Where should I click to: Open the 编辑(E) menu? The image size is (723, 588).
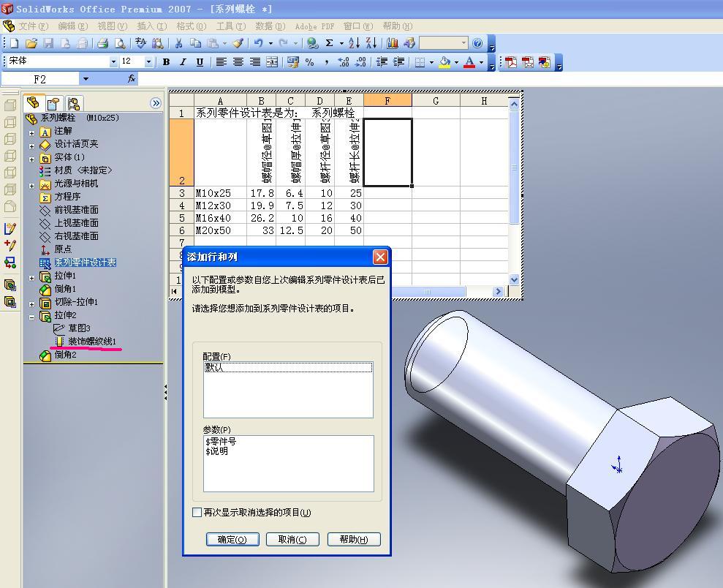pyautogui.click(x=72, y=26)
